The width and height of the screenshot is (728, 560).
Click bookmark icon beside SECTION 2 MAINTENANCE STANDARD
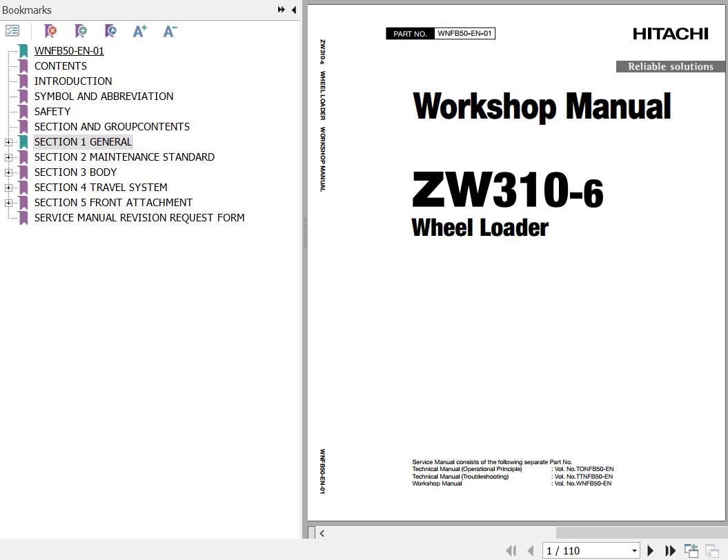(23, 157)
